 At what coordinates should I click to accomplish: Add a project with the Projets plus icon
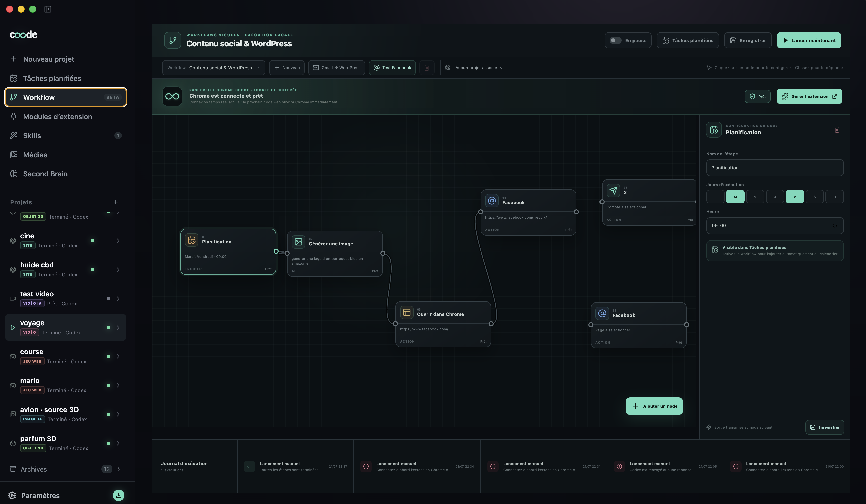point(115,202)
